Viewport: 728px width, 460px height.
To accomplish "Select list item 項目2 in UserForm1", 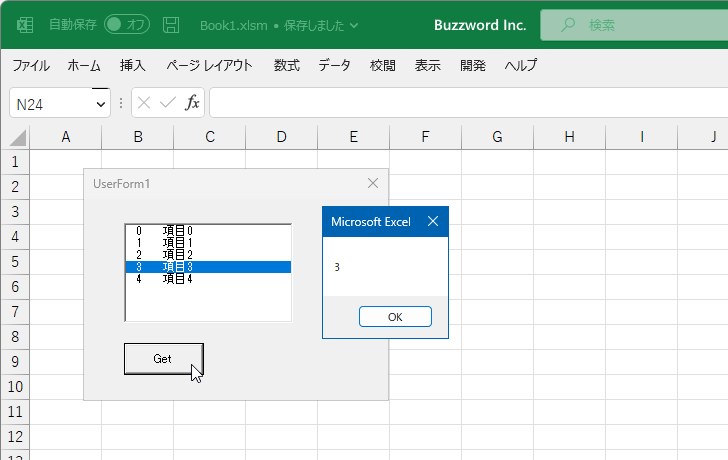I will 208,255.
